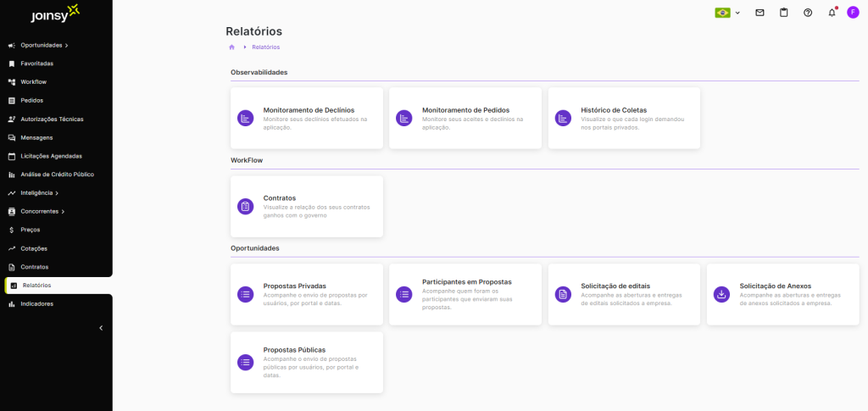Go to Favoritadas in the sidebar
Viewport: 868px width, 411px height.
click(x=36, y=64)
